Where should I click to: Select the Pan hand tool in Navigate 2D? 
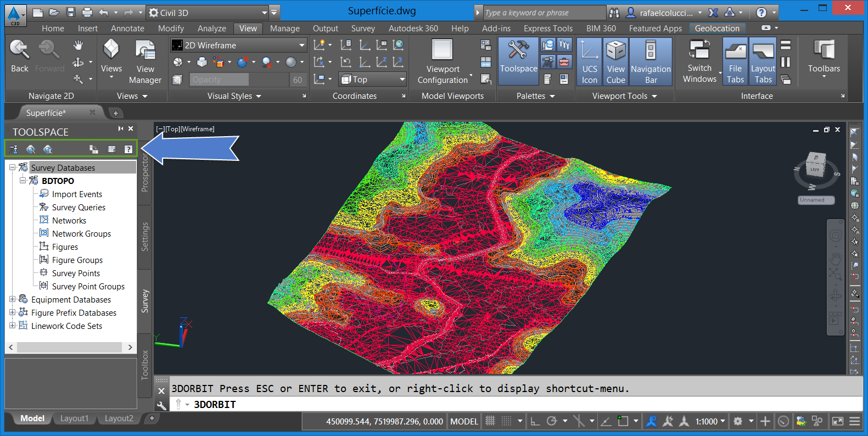coord(79,45)
